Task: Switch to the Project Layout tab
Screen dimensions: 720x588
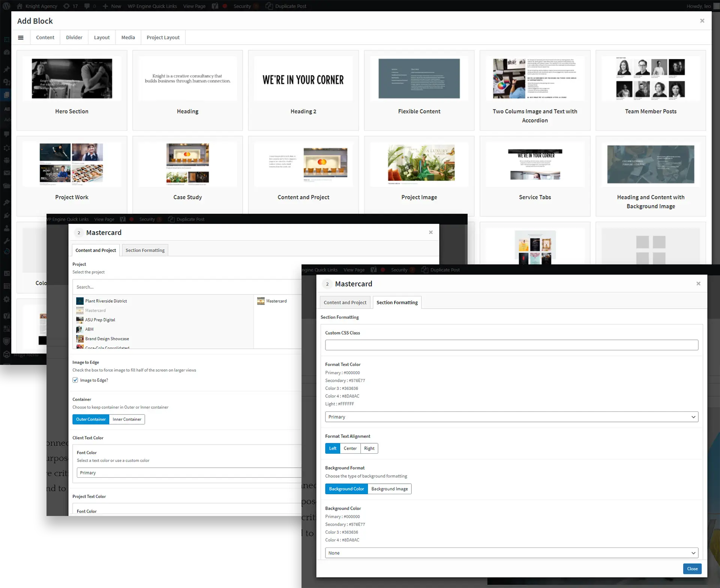Action: coord(163,37)
